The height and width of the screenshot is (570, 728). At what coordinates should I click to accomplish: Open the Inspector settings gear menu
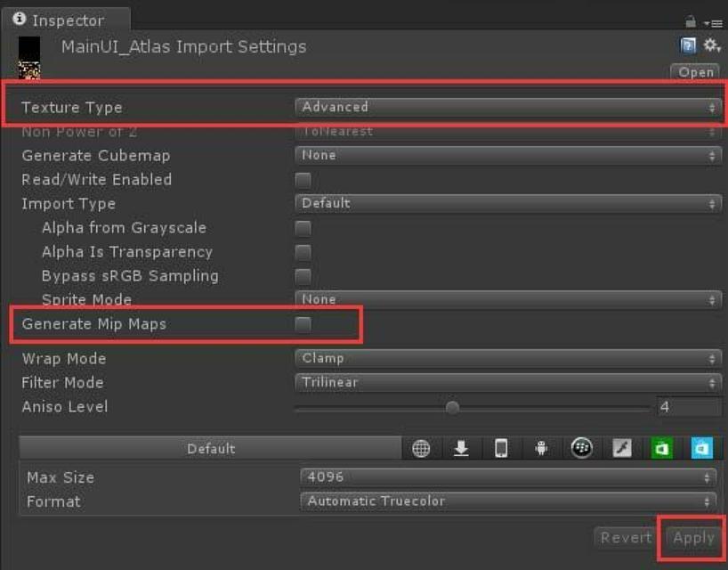click(x=708, y=45)
